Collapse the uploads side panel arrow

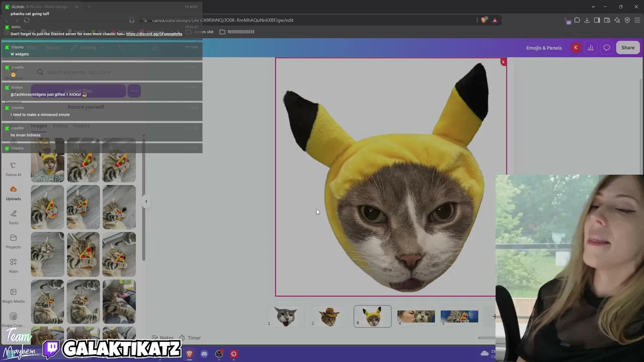coord(146,202)
